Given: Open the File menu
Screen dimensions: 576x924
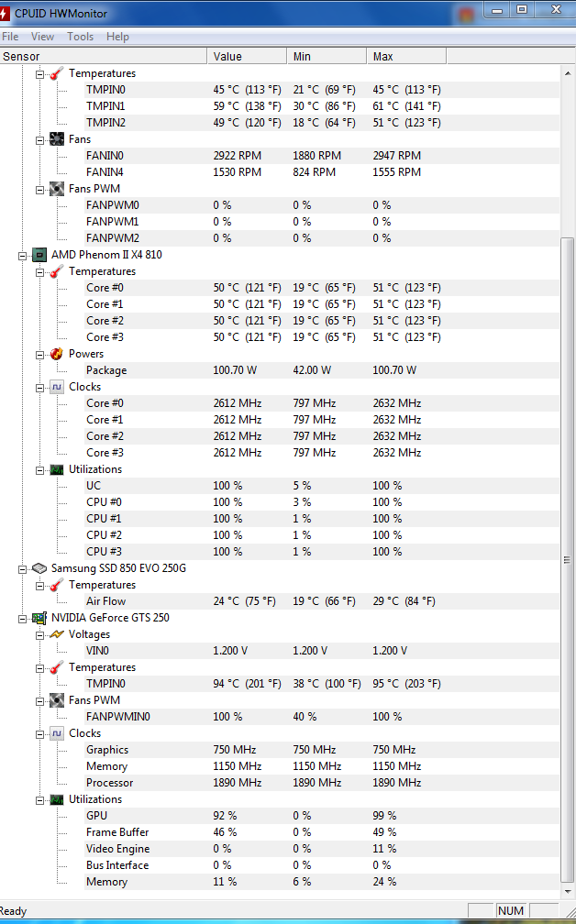Looking at the screenshot, I should click(10, 37).
